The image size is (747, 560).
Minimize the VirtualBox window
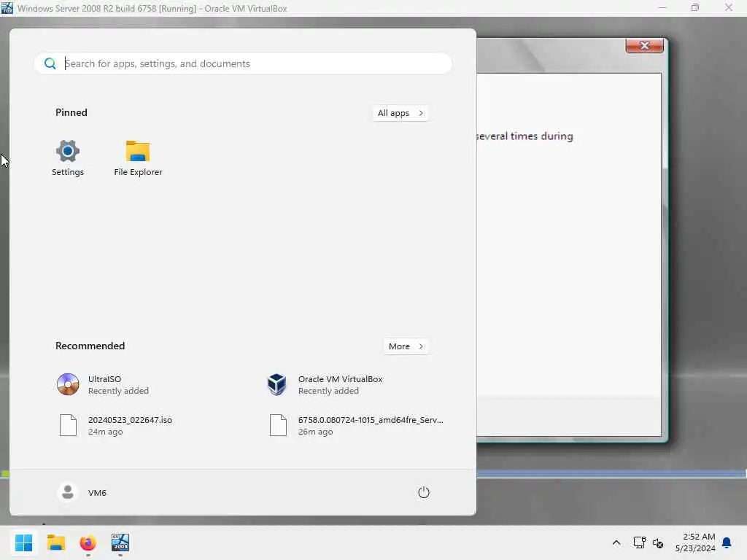tap(662, 7)
